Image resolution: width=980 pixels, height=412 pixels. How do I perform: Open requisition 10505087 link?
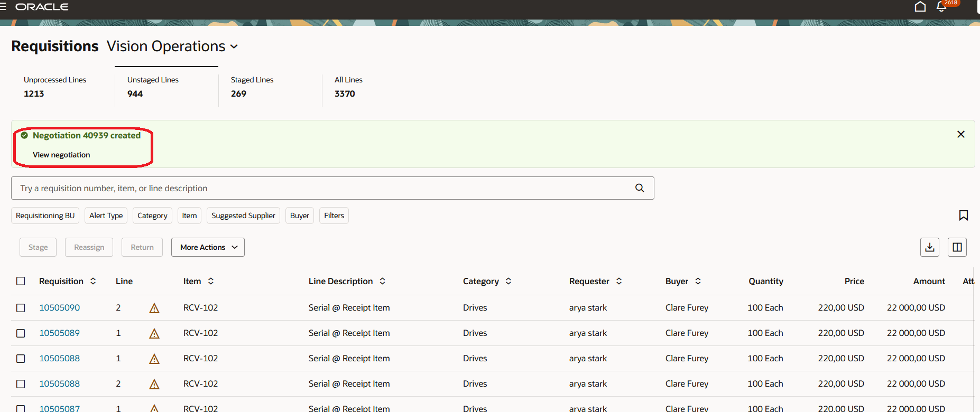[x=60, y=408]
